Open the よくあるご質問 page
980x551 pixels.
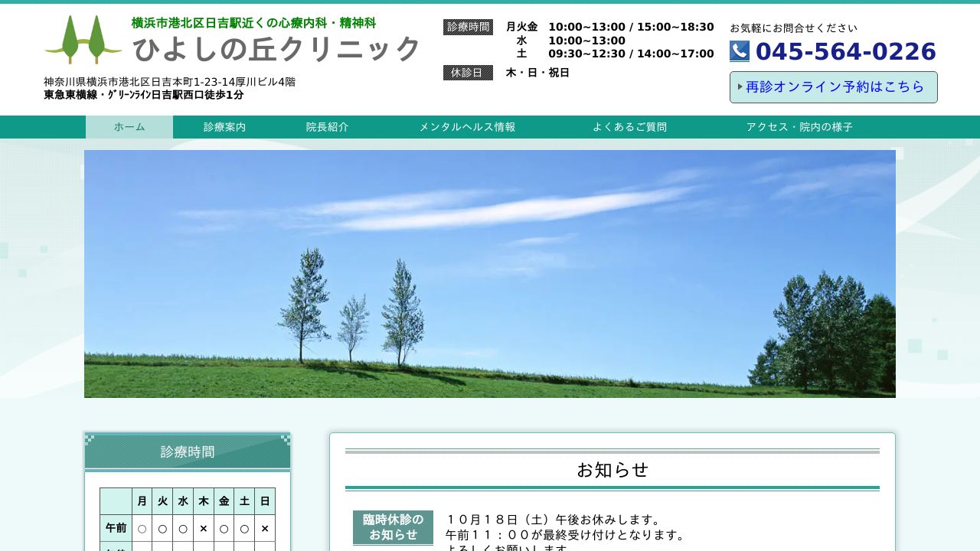(x=629, y=127)
